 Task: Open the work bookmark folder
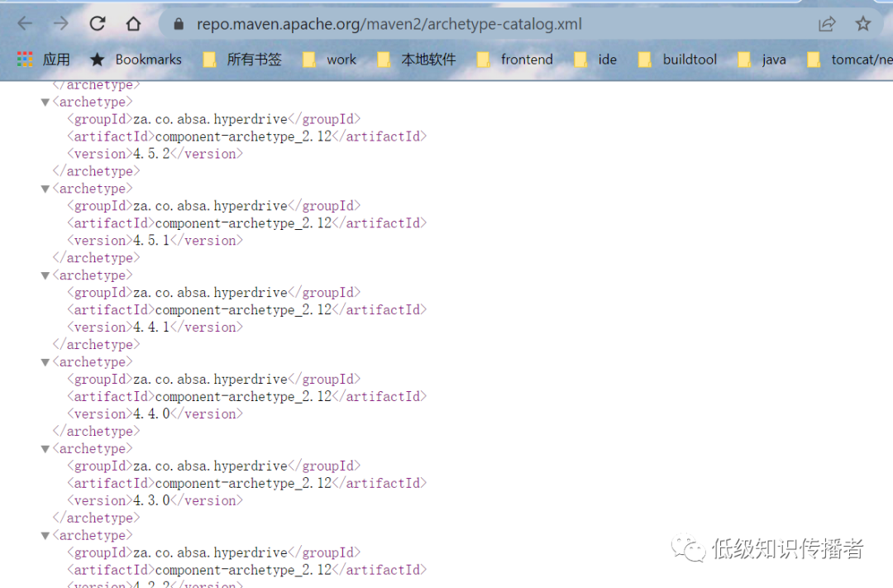click(x=329, y=60)
